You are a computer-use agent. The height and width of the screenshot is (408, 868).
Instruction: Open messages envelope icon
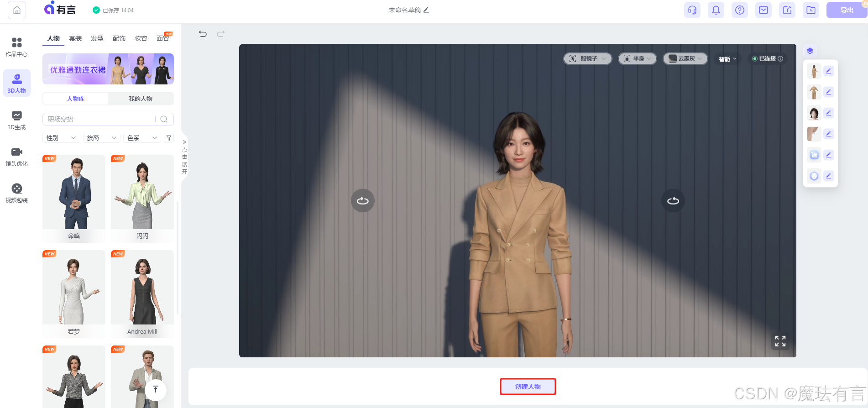pos(763,10)
